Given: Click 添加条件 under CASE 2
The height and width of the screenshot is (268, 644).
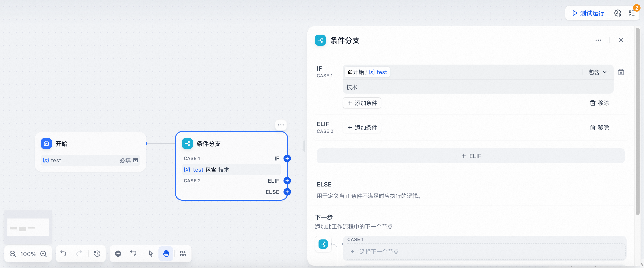Looking at the screenshot, I should pos(362,128).
